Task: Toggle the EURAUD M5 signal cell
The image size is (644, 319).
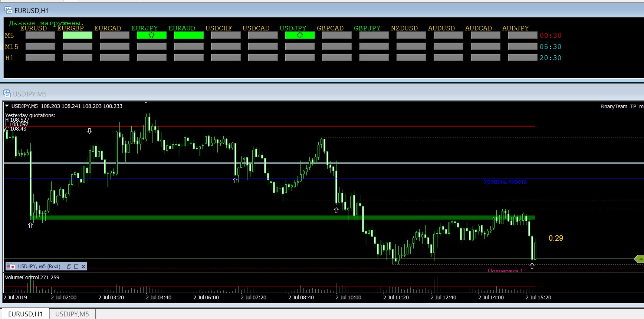Action: pos(188,35)
